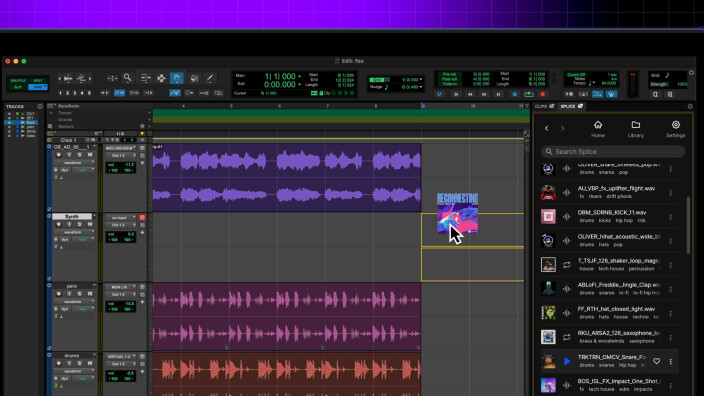The image size is (704, 396).
Task: Enable Slip edit mode
Action: (x=18, y=87)
